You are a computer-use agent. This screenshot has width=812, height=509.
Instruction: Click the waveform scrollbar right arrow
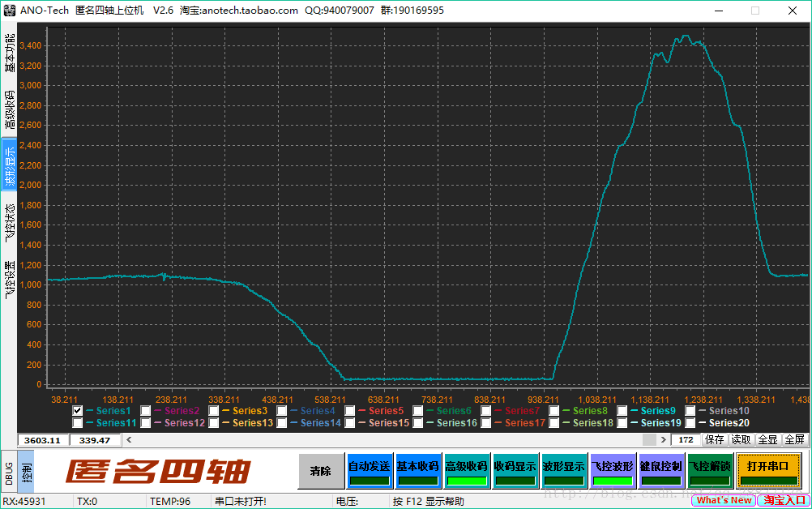point(664,439)
